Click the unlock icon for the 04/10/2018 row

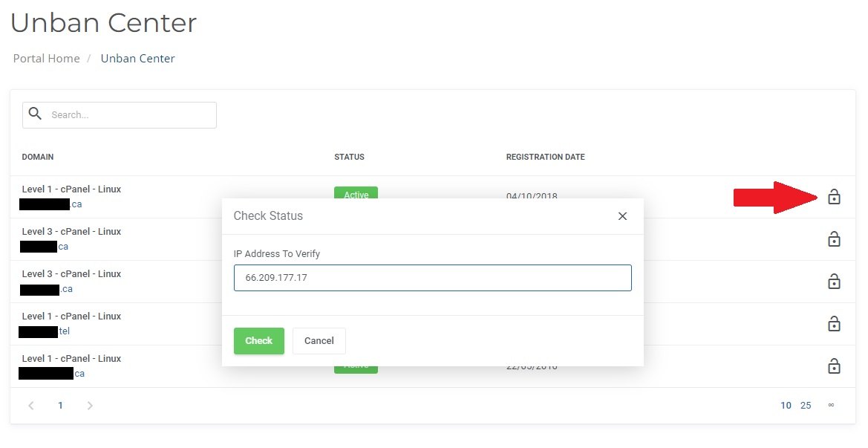click(834, 197)
